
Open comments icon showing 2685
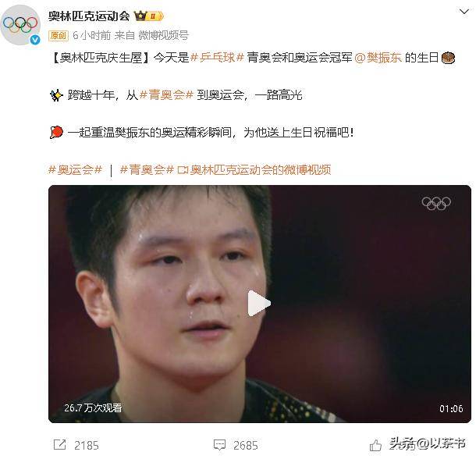coord(219,445)
